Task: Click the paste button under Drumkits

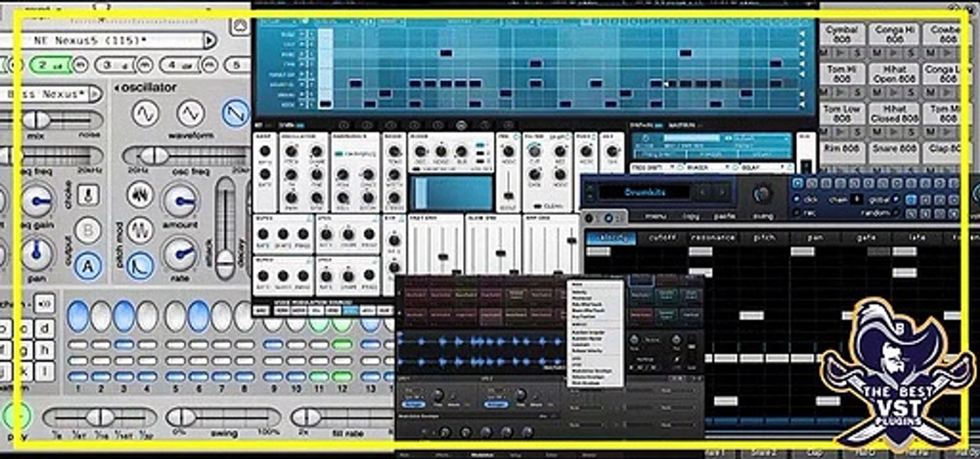Action: [725, 216]
